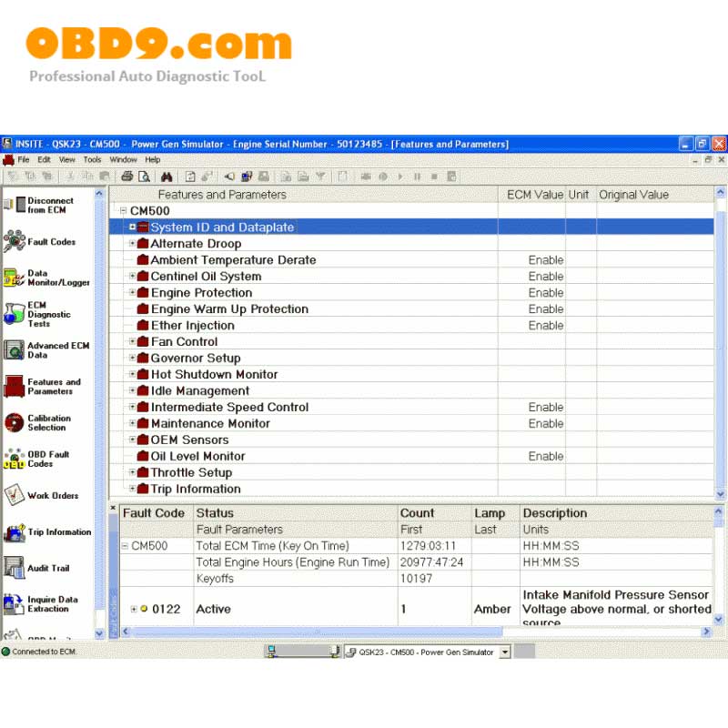Click the red INSITE icon beside File
The width and height of the screenshot is (728, 728).
(x=8, y=160)
